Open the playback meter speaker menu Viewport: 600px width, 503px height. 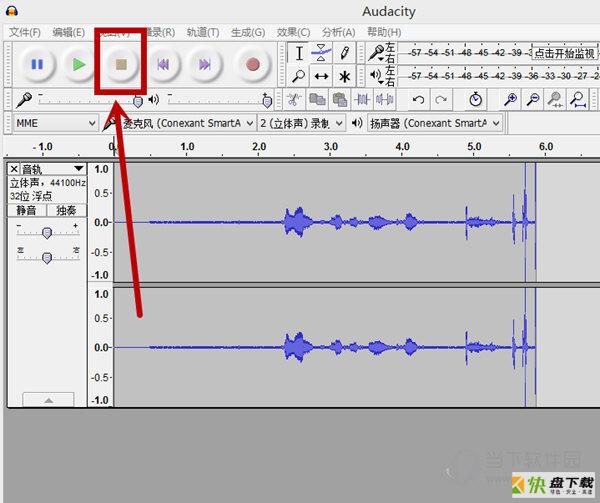pyautogui.click(x=376, y=75)
